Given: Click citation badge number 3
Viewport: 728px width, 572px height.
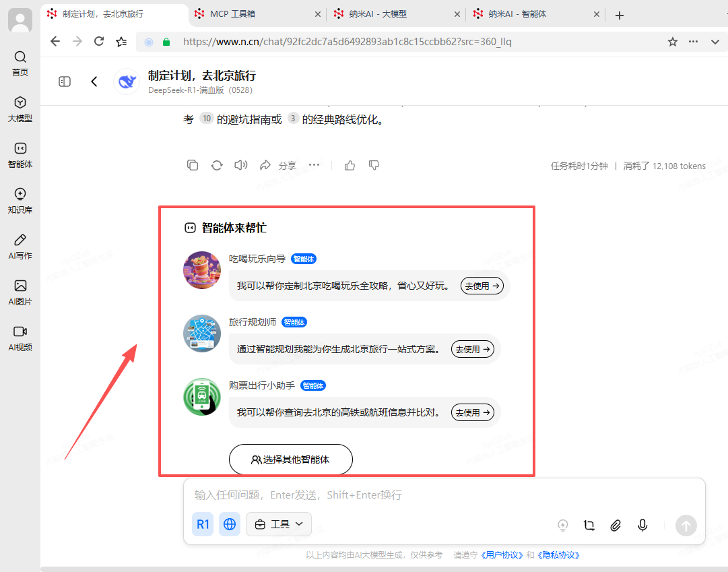Looking at the screenshot, I should click(x=292, y=119).
